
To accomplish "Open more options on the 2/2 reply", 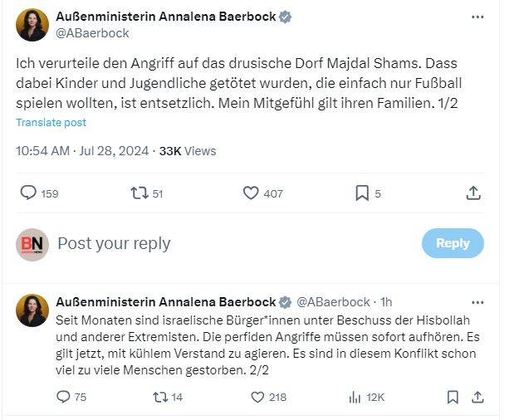I will tap(477, 302).
